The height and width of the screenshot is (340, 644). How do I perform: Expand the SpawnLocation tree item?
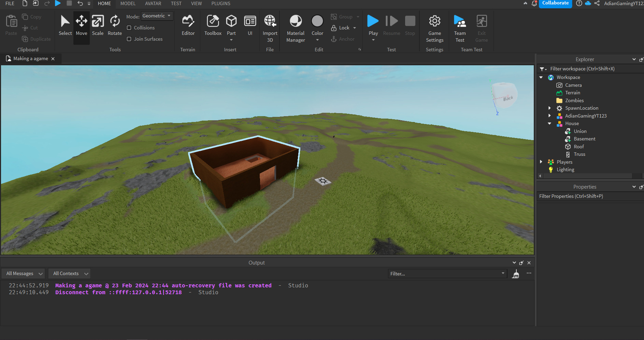549,108
